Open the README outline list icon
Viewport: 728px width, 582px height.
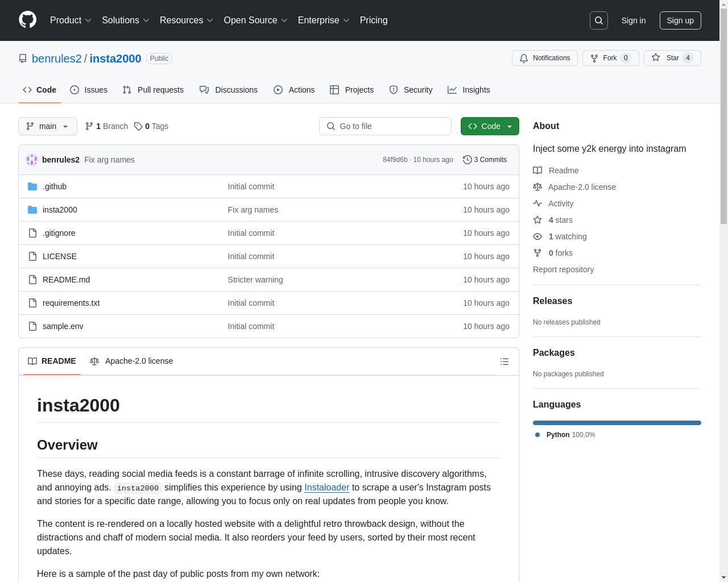[x=504, y=361]
